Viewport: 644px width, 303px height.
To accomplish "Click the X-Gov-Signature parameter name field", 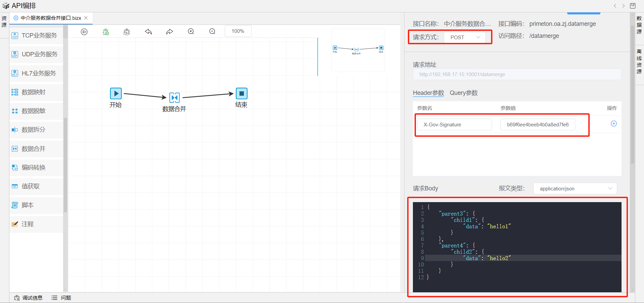I will click(x=454, y=125).
